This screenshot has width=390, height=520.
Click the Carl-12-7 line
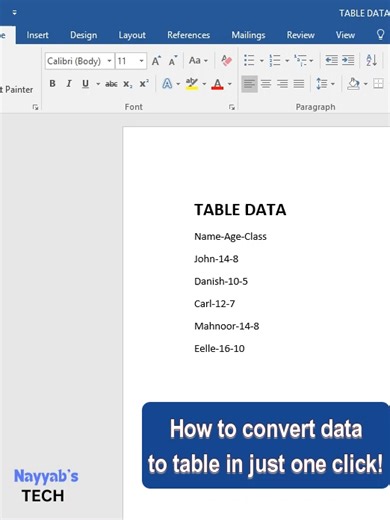[x=215, y=304]
